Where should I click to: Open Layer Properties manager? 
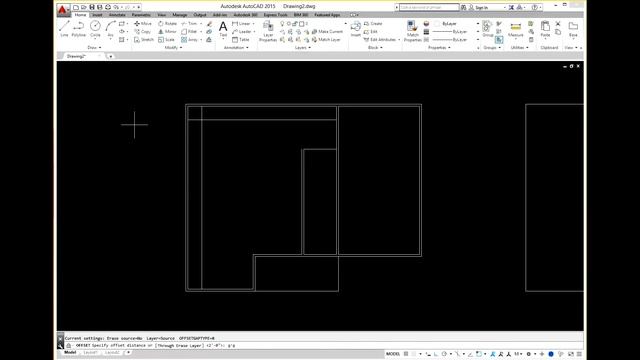point(268,31)
